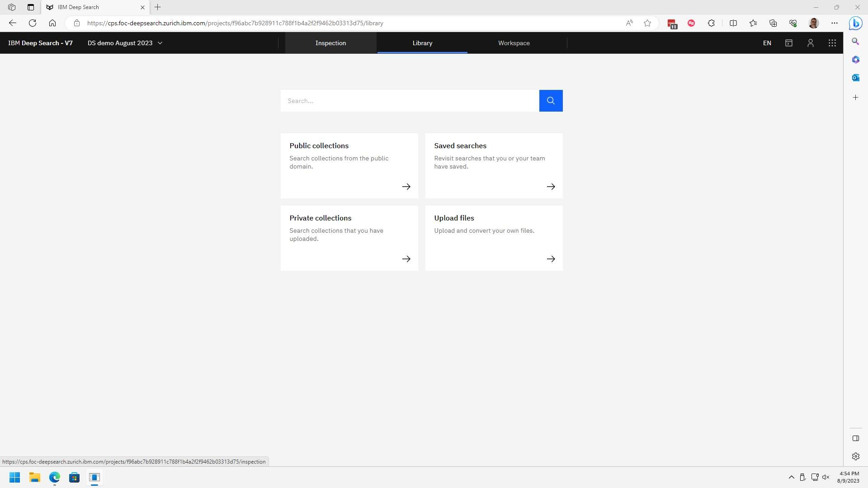Select the Library tab
Viewport: 868px width, 488px height.
coord(422,43)
